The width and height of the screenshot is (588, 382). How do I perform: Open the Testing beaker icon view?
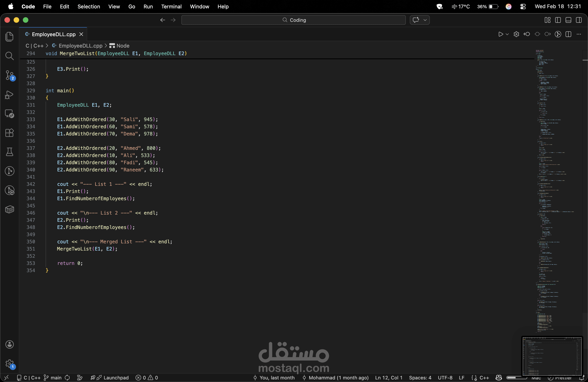tap(9, 152)
